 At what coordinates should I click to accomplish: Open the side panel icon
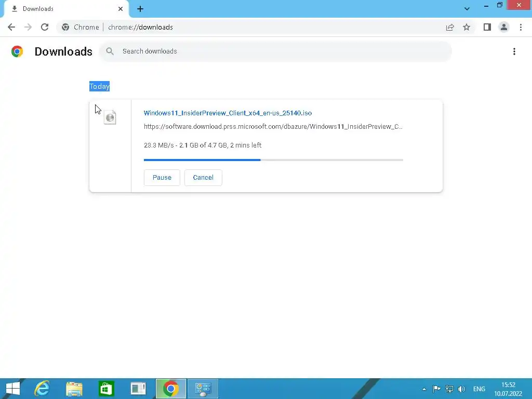pyautogui.click(x=487, y=27)
